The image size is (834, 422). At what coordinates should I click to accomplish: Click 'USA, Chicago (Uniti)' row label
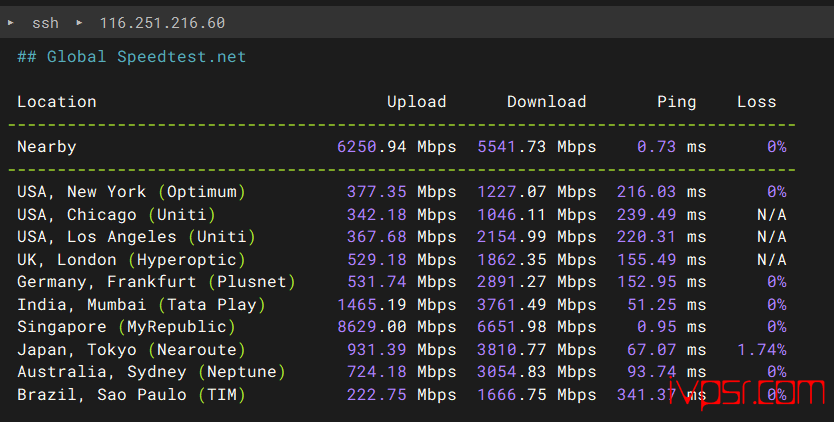(116, 214)
